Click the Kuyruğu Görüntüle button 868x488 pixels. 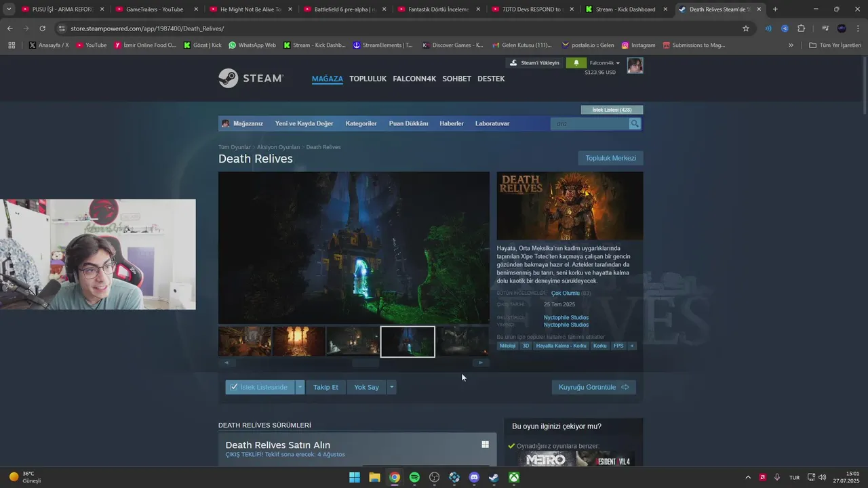[x=593, y=387]
